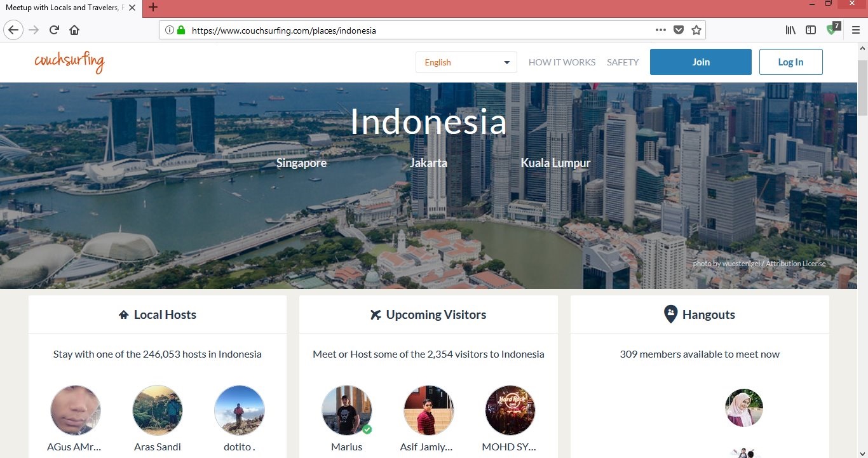Click the Log In button
The height and width of the screenshot is (458, 868).
790,62
